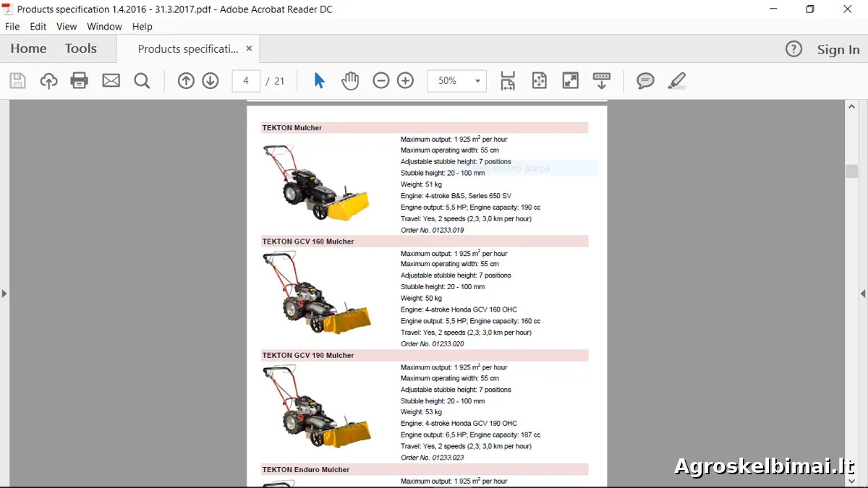Screen dimensions: 868x488
Task: Click the total pages '/ 21' label
Action: click(275, 81)
